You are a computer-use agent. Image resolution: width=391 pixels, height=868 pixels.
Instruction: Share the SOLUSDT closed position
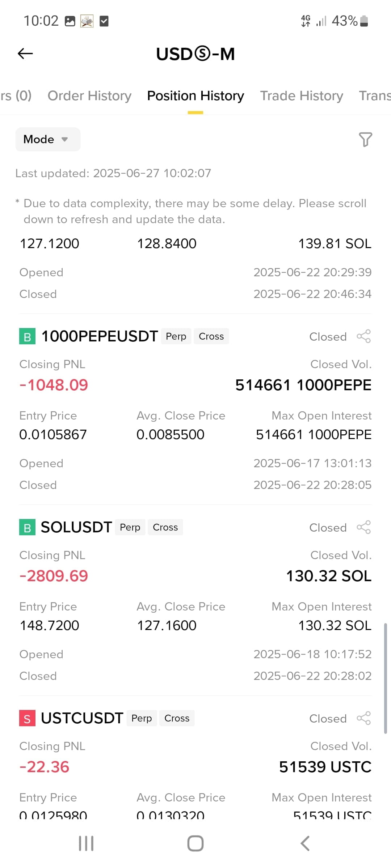tap(364, 527)
